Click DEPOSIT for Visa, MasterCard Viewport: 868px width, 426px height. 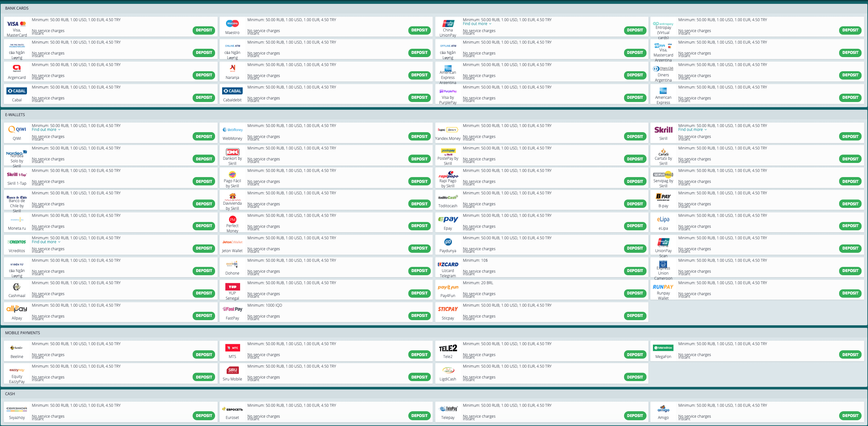coord(204,30)
